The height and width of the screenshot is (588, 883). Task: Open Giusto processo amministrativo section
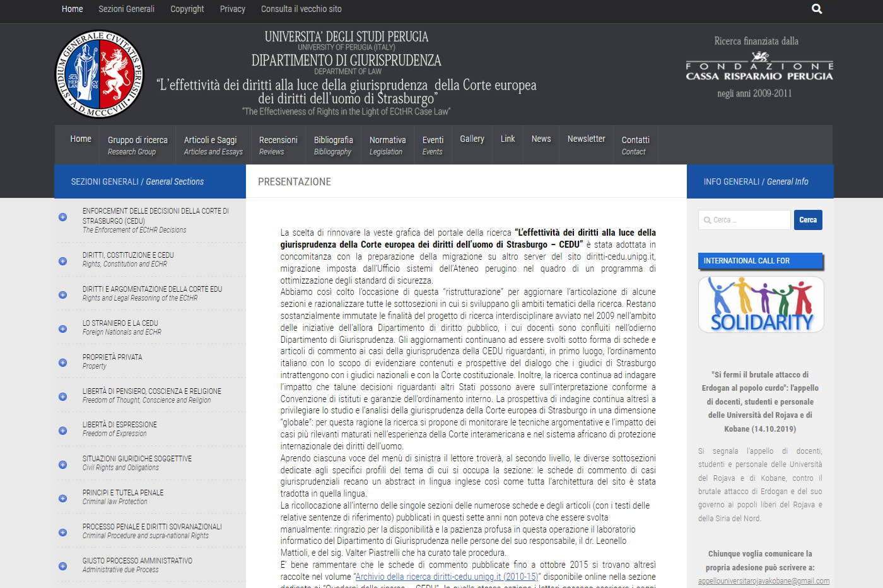[137, 565]
